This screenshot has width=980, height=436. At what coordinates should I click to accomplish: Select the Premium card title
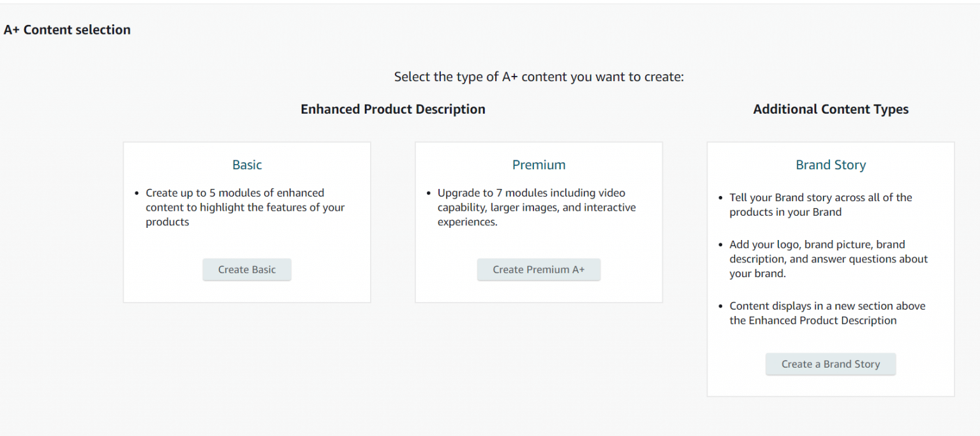[x=538, y=165]
